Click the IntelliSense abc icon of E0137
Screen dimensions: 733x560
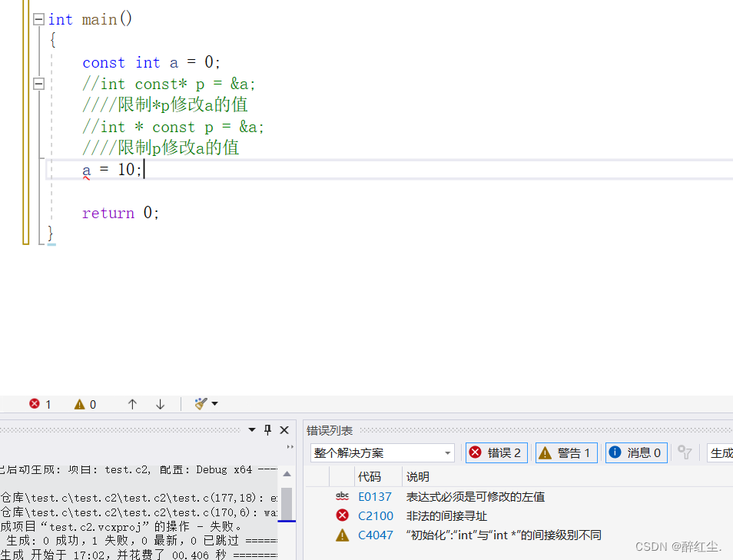tap(342, 496)
